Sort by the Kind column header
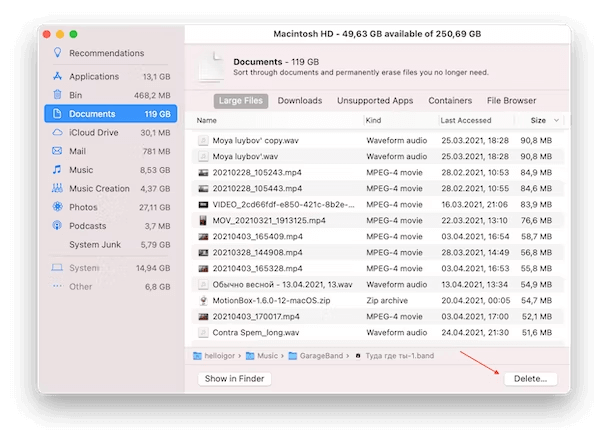Image resolution: width=608 pixels, height=443 pixels. pyautogui.click(x=373, y=121)
